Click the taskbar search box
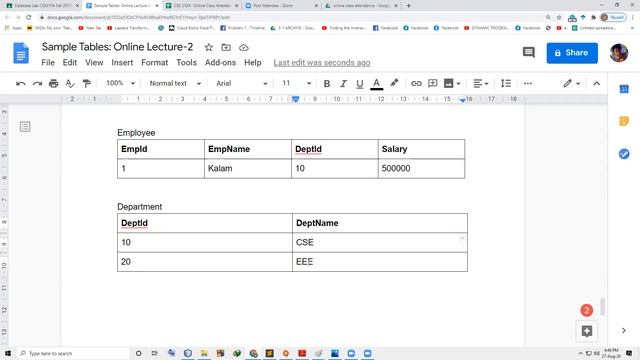640x360 pixels. (73, 353)
